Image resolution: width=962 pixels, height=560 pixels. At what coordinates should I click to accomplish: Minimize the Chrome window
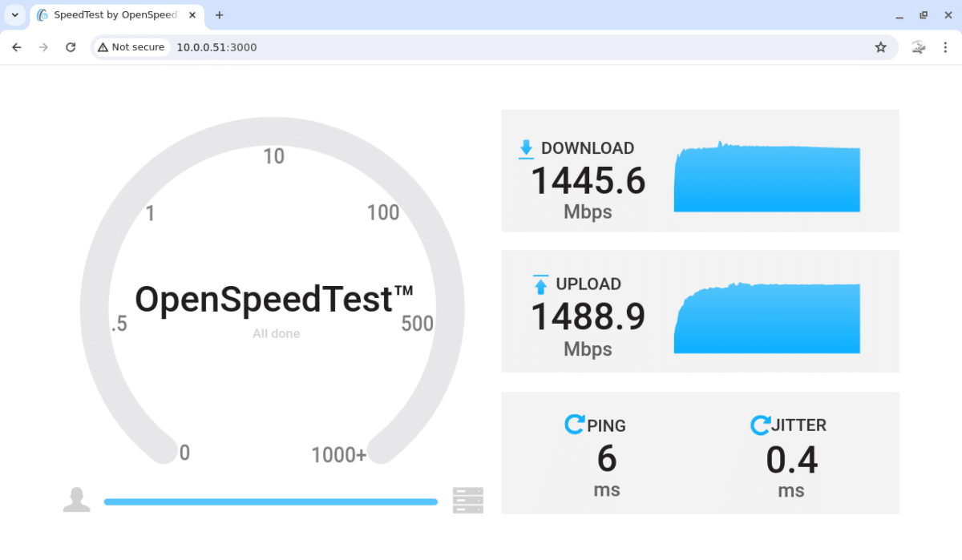899,15
